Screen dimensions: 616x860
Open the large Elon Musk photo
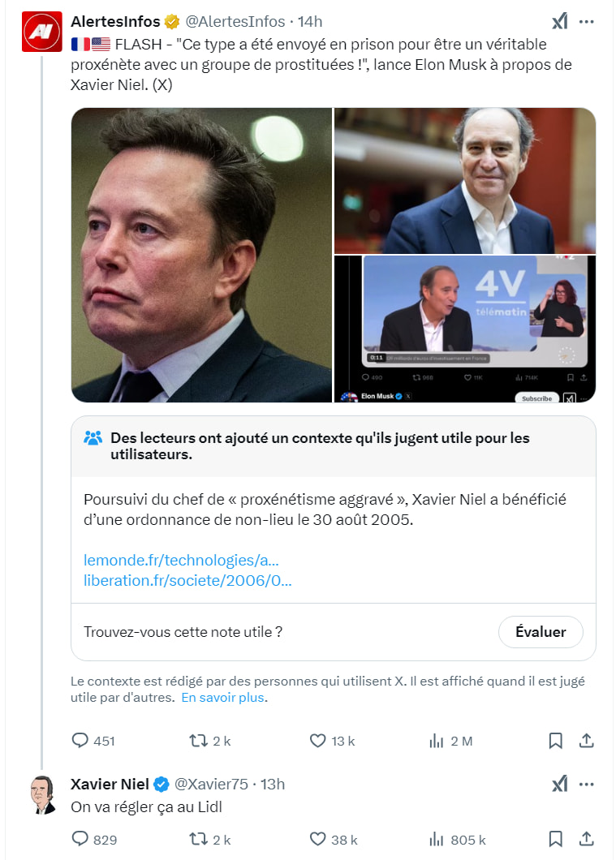click(201, 255)
